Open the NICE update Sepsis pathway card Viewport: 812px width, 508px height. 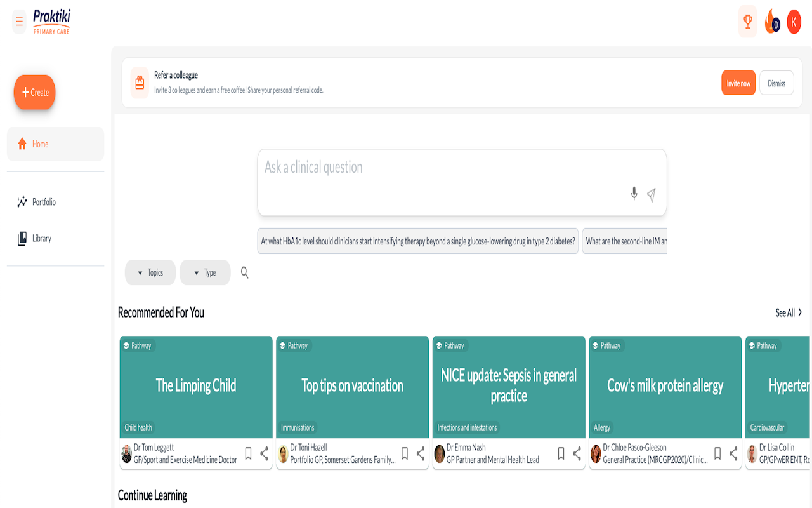(509, 386)
